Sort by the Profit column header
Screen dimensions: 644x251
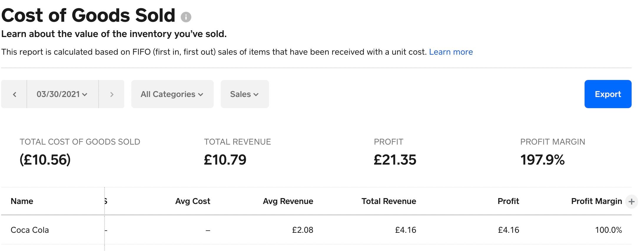[x=508, y=201]
